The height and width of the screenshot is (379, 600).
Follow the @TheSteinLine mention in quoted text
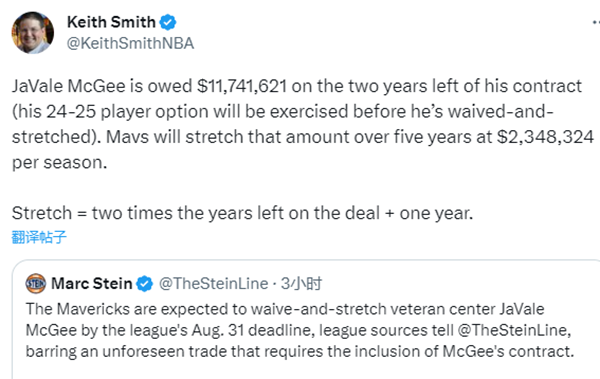pos(514,330)
